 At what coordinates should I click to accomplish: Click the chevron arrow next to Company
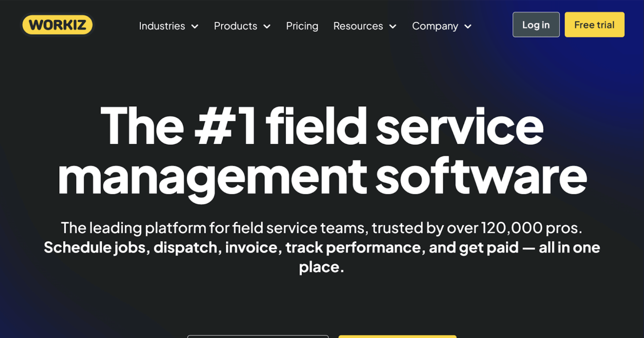[468, 26]
